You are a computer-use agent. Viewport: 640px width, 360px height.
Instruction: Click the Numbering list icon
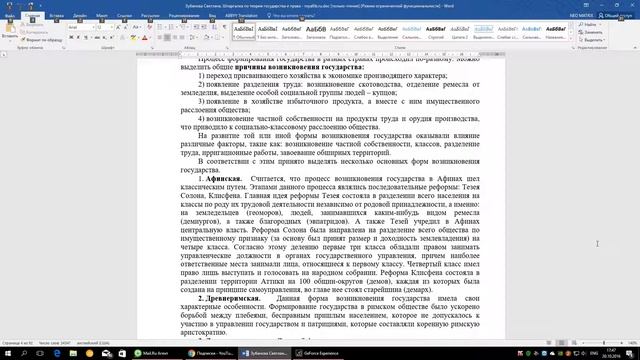click(171, 27)
